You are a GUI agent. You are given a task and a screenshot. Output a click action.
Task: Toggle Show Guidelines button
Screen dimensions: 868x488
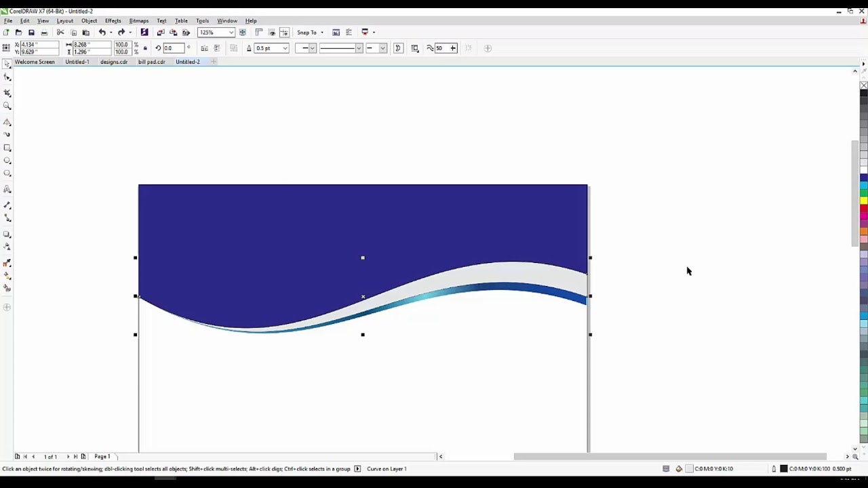click(x=284, y=33)
